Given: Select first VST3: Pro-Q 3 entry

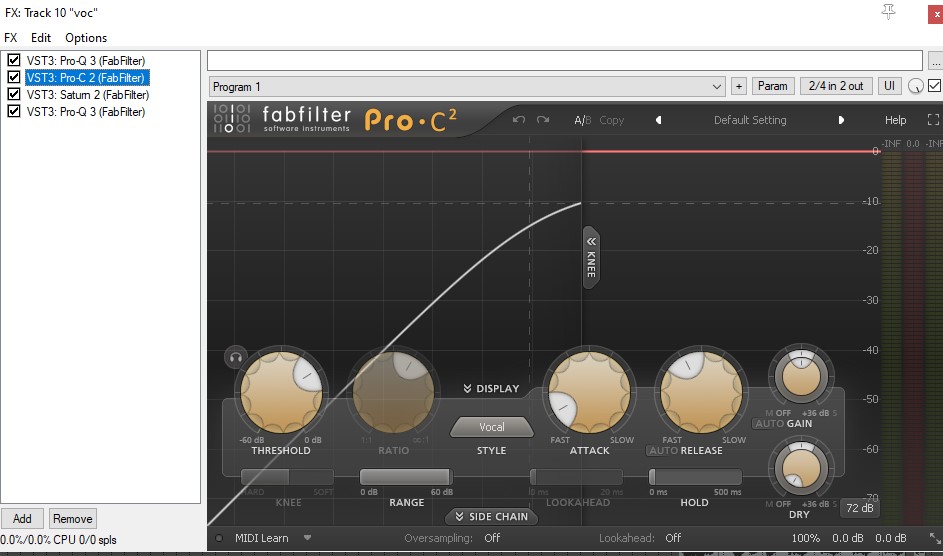Looking at the screenshot, I should [86, 61].
